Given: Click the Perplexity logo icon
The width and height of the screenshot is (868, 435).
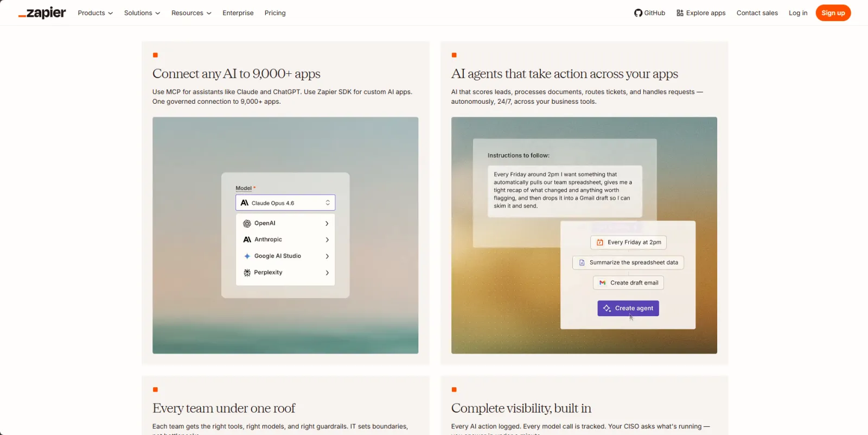Looking at the screenshot, I should pyautogui.click(x=247, y=273).
